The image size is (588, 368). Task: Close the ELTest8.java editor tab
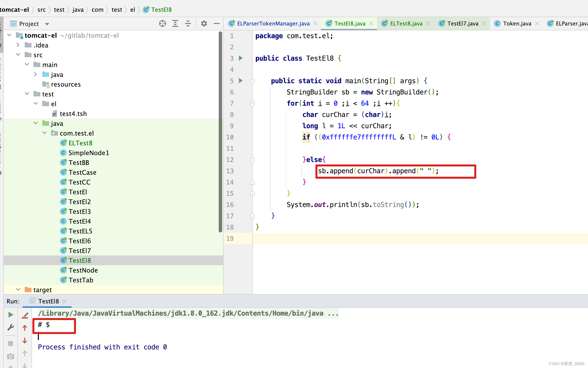[428, 23]
